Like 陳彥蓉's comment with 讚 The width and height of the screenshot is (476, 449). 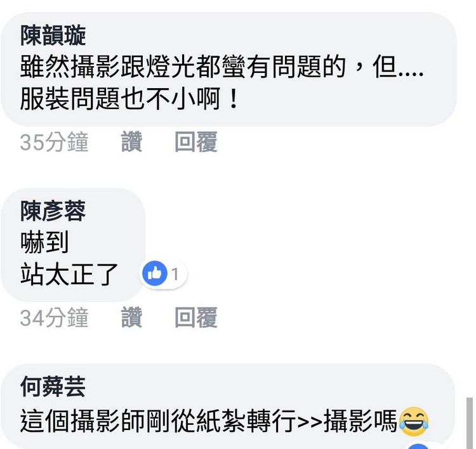point(131,317)
